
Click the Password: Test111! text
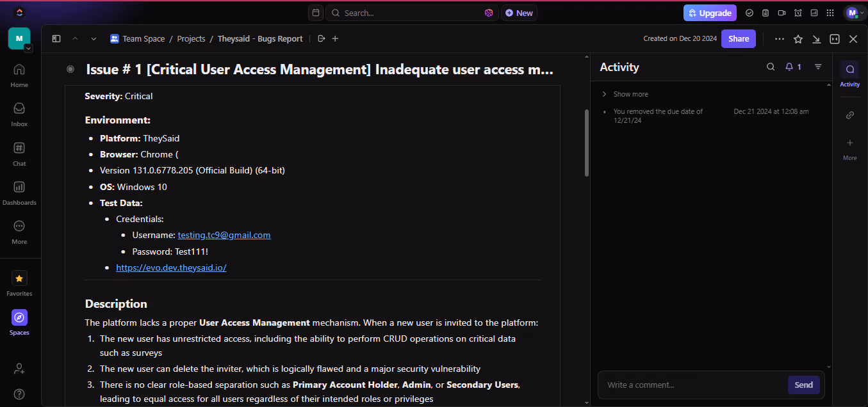tap(170, 251)
